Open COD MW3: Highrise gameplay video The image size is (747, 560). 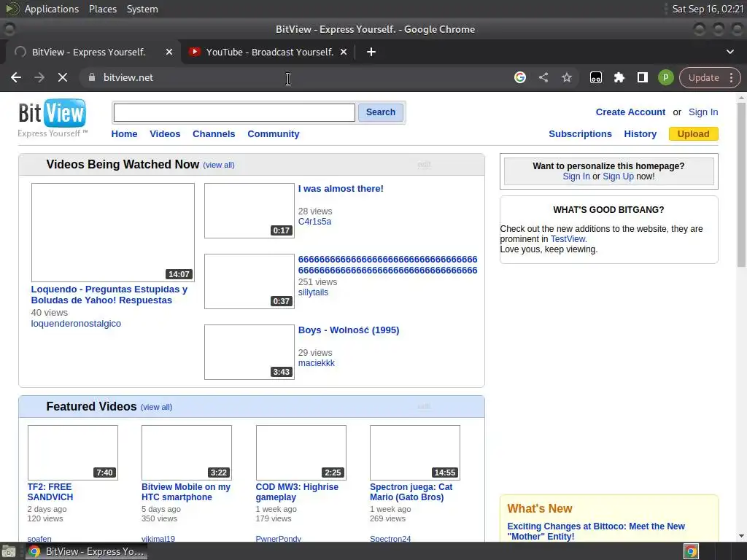pos(297,492)
